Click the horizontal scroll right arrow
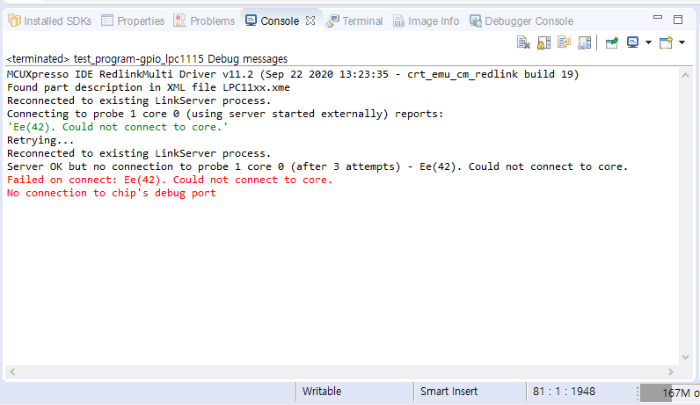This screenshot has width=700, height=405. click(x=671, y=372)
